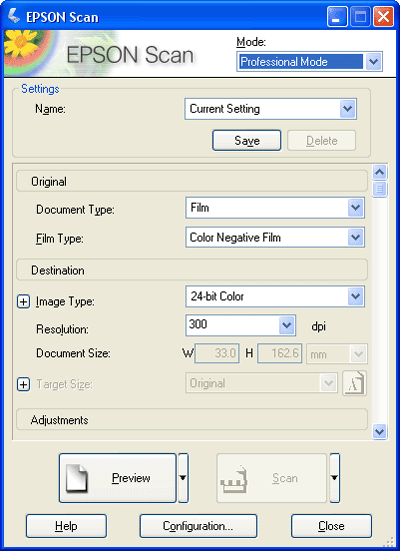The image size is (400, 551).
Task: Open the Resolution dropdown showing 300
Action: [x=240, y=325]
